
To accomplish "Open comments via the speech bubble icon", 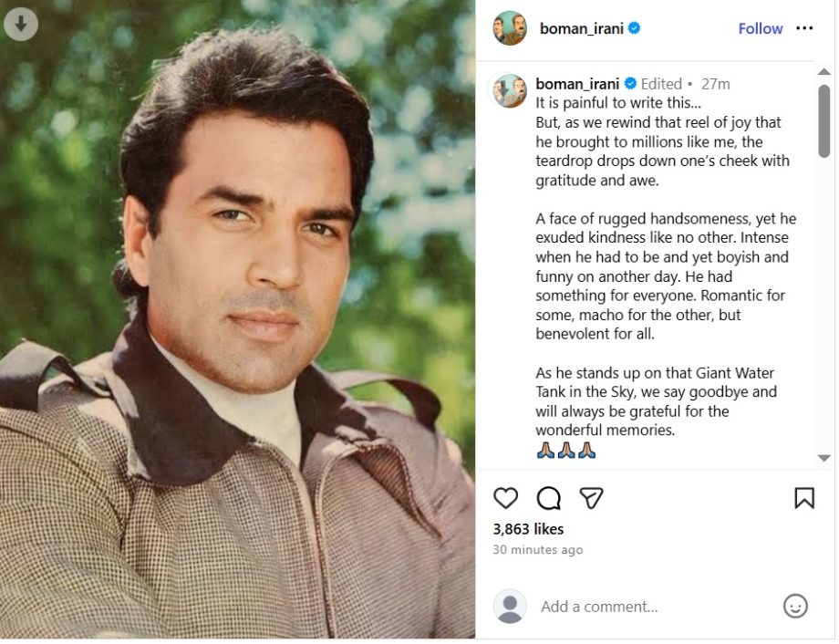I will click(x=547, y=498).
